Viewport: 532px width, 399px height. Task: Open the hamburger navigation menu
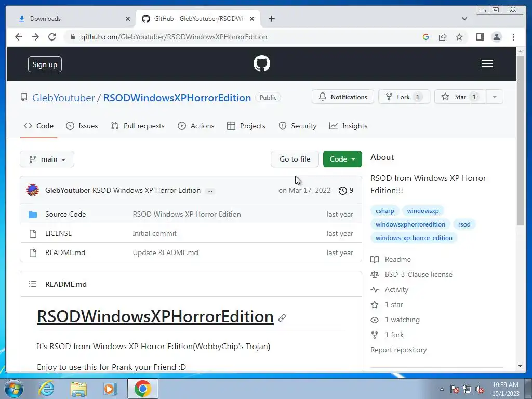coord(487,63)
